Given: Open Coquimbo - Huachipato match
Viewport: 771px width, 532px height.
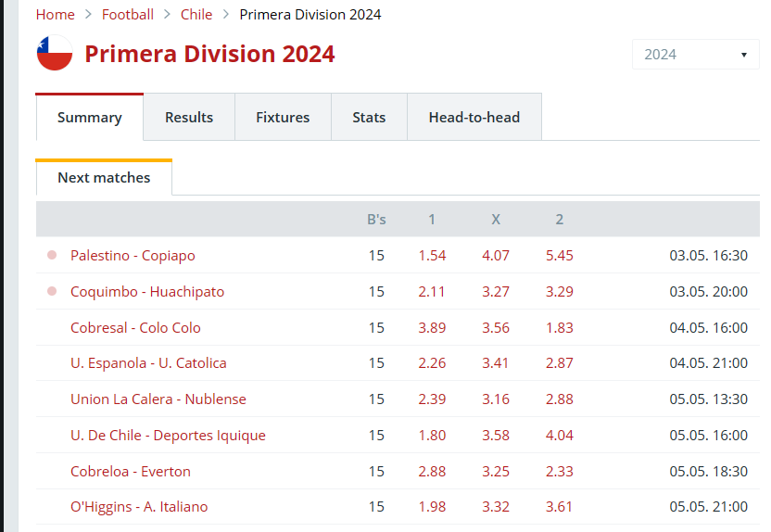Looking at the screenshot, I should (x=147, y=292).
